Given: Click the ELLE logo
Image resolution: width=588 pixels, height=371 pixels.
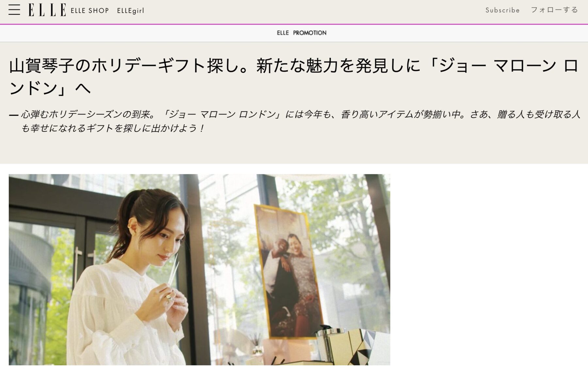Looking at the screenshot, I should point(47,10).
